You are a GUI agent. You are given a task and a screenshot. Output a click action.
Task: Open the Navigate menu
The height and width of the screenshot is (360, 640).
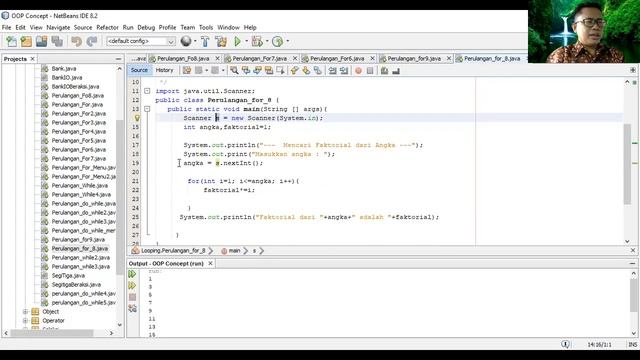[x=58, y=27]
